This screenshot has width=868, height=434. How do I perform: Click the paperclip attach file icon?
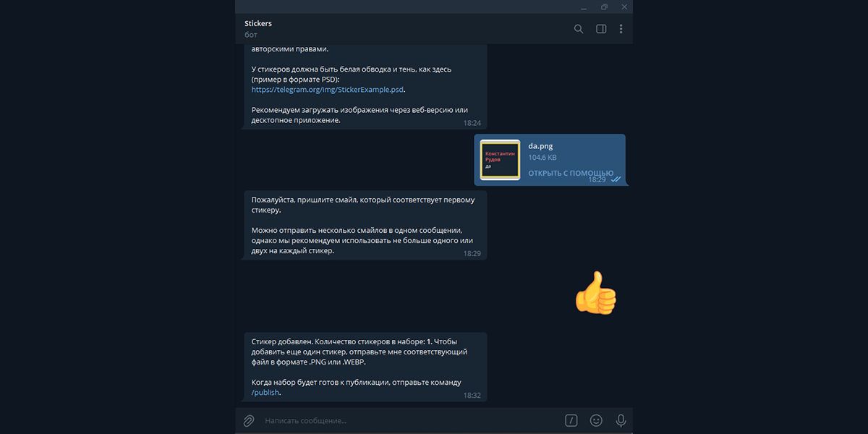pos(248,420)
